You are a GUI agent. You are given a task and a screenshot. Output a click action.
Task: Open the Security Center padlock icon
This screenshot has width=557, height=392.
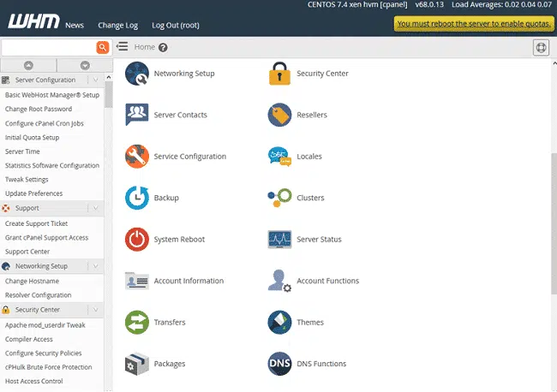[279, 74]
